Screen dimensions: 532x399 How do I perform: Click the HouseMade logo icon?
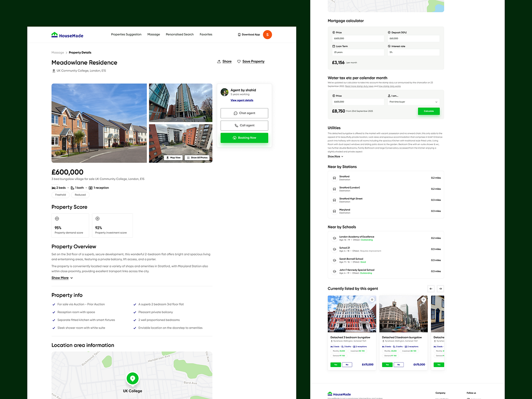click(x=54, y=34)
